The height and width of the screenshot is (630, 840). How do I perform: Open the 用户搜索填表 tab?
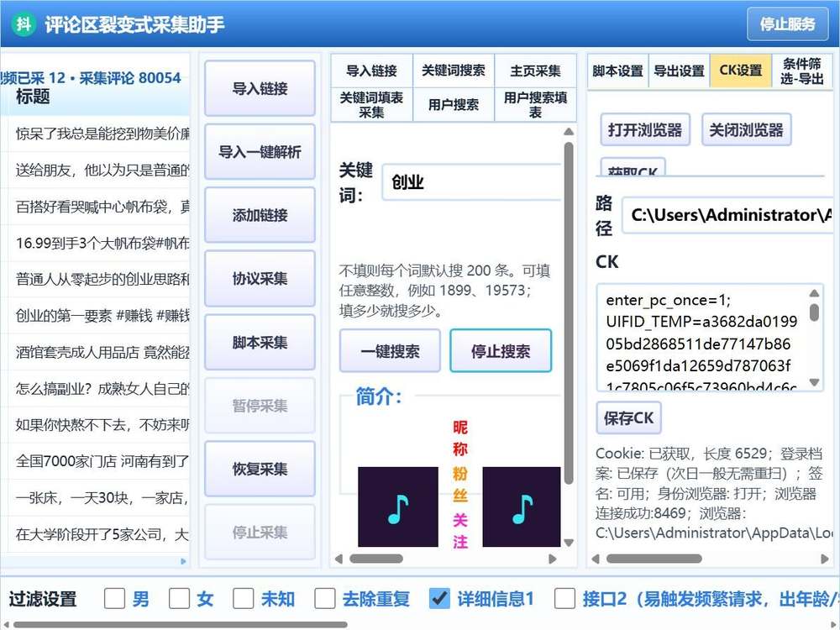(535, 105)
